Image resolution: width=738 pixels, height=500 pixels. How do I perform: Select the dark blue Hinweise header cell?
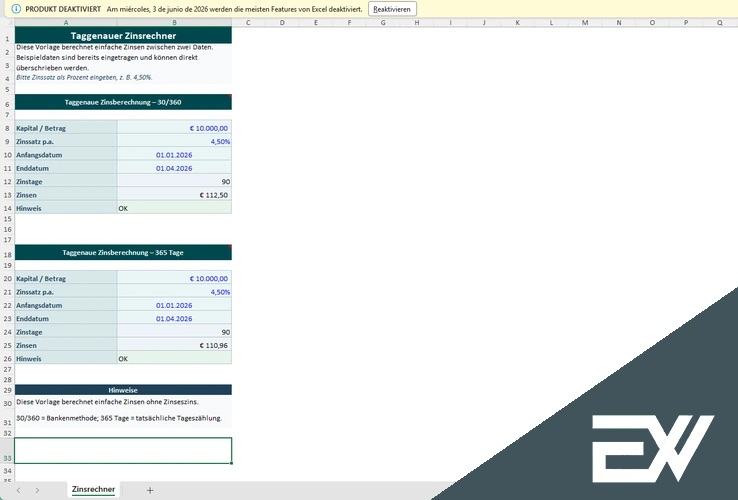coord(123,390)
